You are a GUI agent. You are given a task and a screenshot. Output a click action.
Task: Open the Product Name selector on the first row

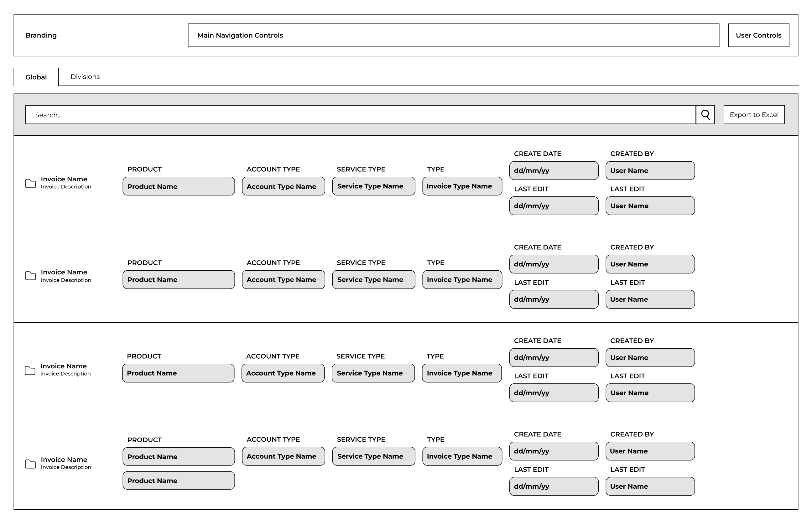tap(178, 186)
